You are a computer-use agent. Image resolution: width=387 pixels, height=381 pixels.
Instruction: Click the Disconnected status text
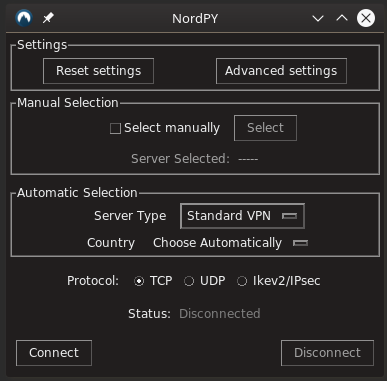click(220, 314)
